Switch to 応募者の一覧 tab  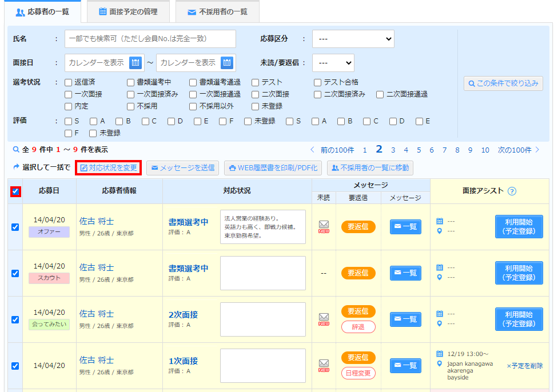[43, 12]
